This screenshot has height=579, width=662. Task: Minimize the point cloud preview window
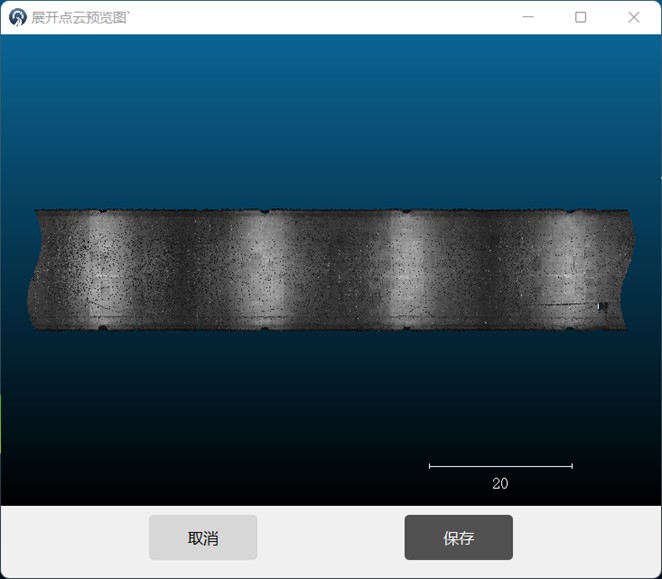click(527, 17)
